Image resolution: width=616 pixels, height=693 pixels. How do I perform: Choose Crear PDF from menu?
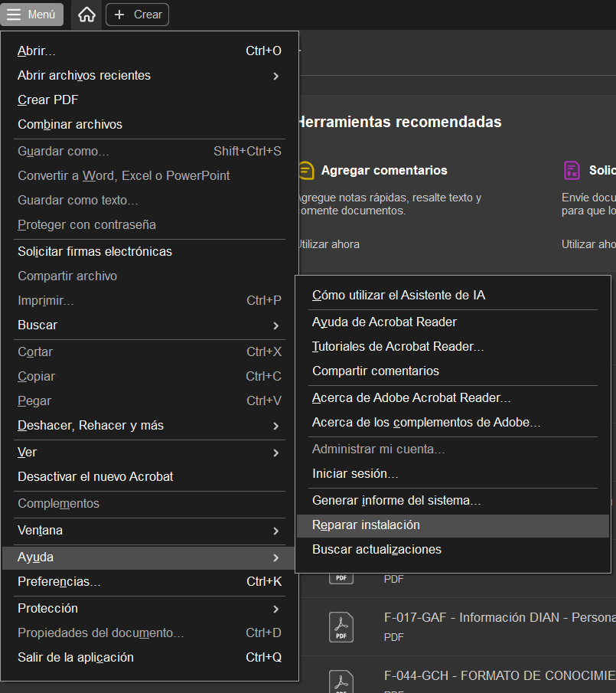click(149, 100)
